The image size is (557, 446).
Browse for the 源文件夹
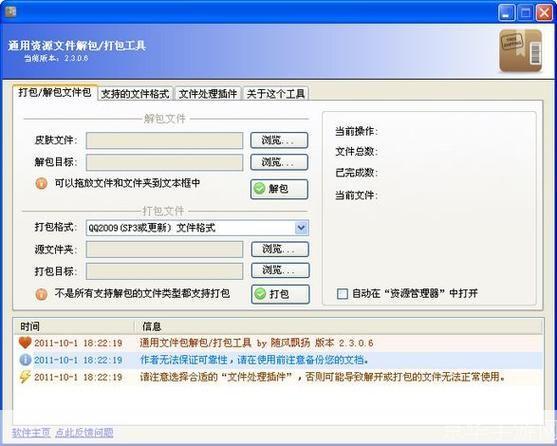coord(280,249)
